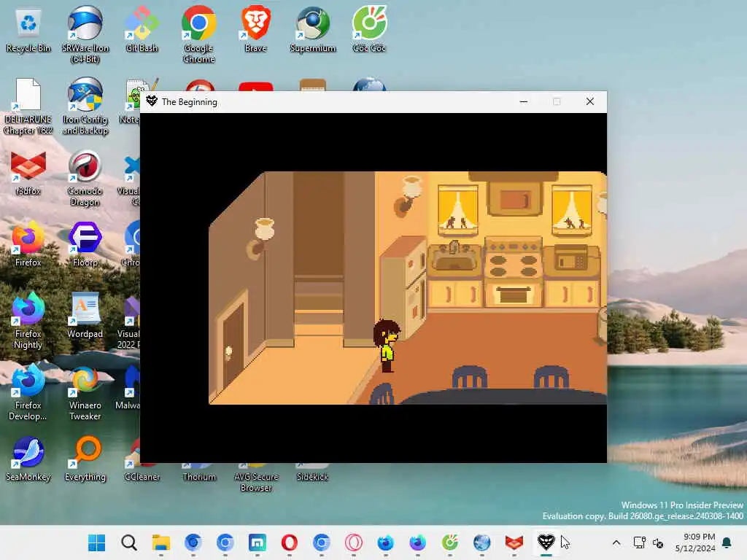
Task: Open the clock showing 9:09 PM
Action: pos(695,542)
